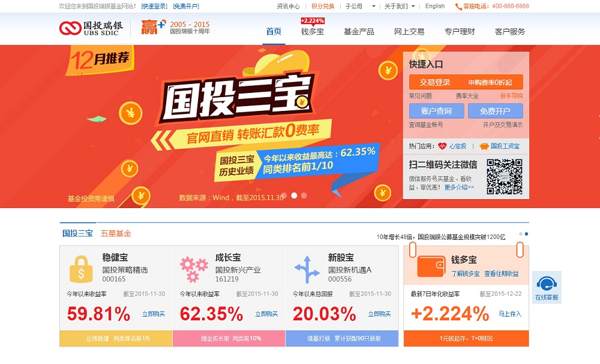
Task: Open the 国投工资宝 piggy bank icon
Action: point(484,146)
